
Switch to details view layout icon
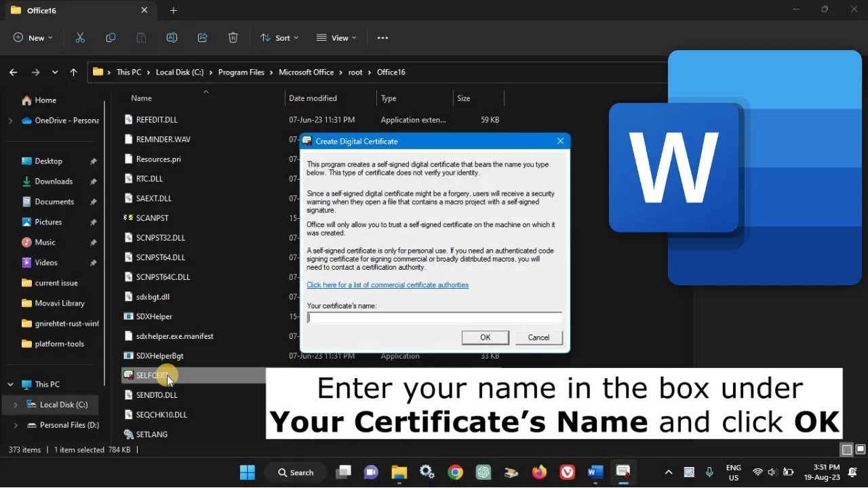(847, 450)
